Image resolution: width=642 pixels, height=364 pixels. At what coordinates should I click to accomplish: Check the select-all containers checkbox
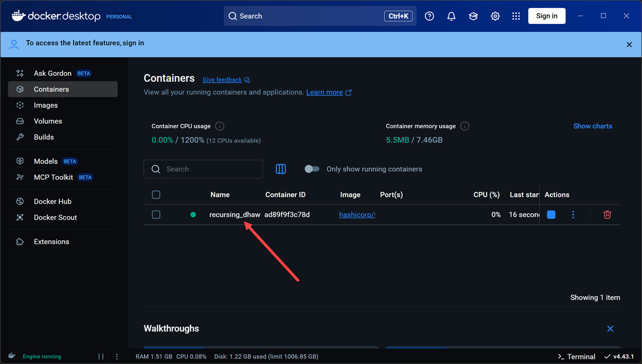156,195
